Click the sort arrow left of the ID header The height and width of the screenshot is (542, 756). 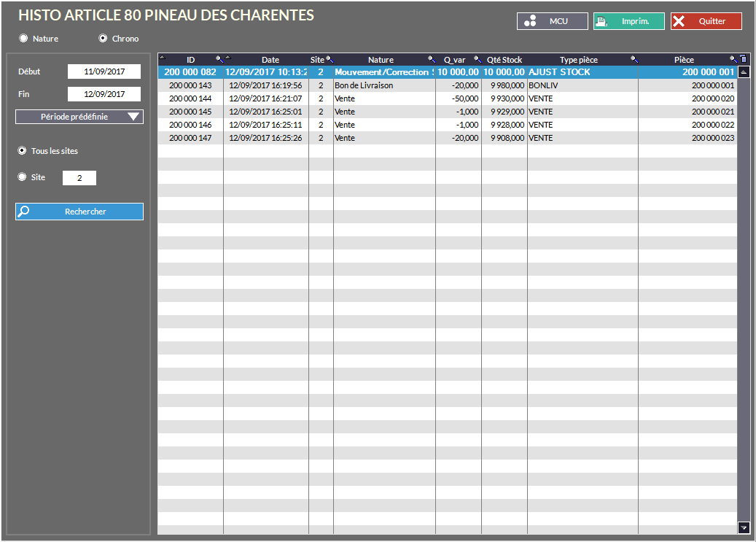click(x=163, y=57)
